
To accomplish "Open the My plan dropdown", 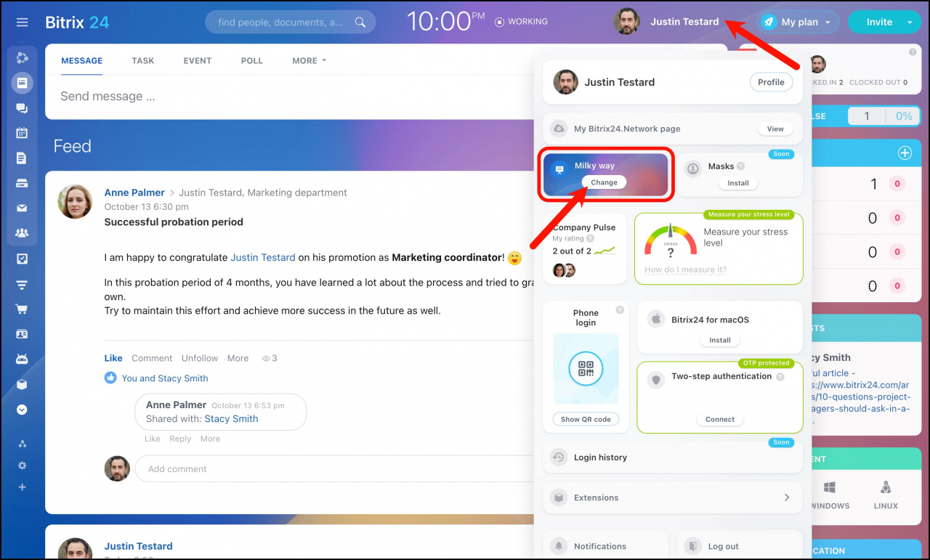I will click(x=798, y=22).
